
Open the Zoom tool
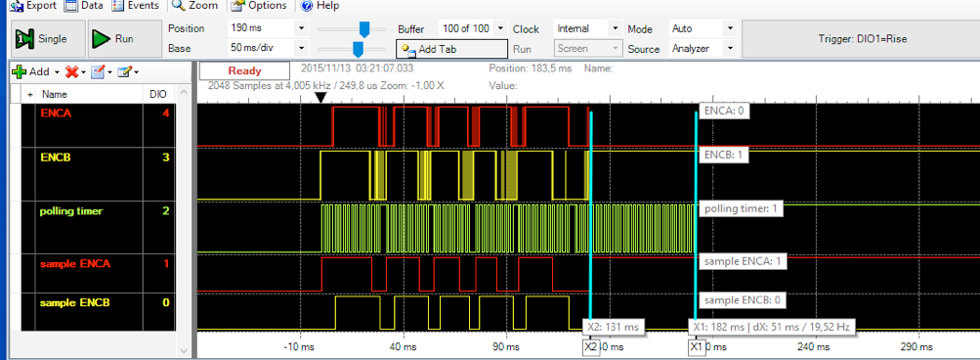[x=195, y=6]
